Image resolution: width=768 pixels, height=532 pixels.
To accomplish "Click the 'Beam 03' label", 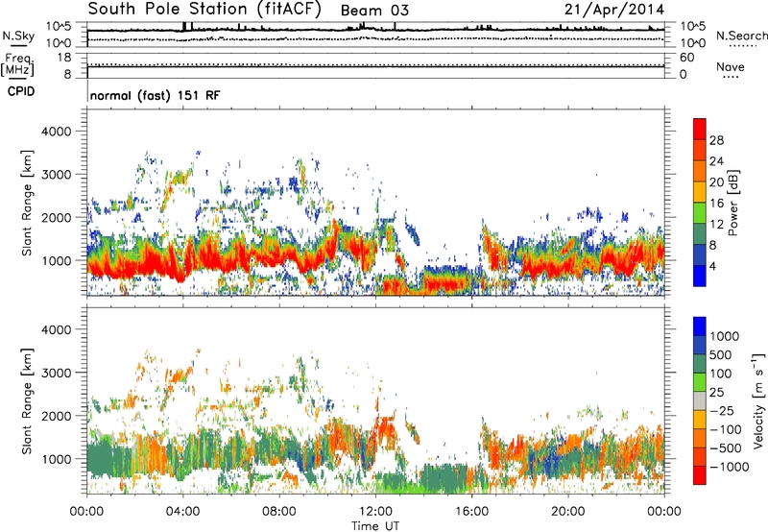I will pos(374,11).
